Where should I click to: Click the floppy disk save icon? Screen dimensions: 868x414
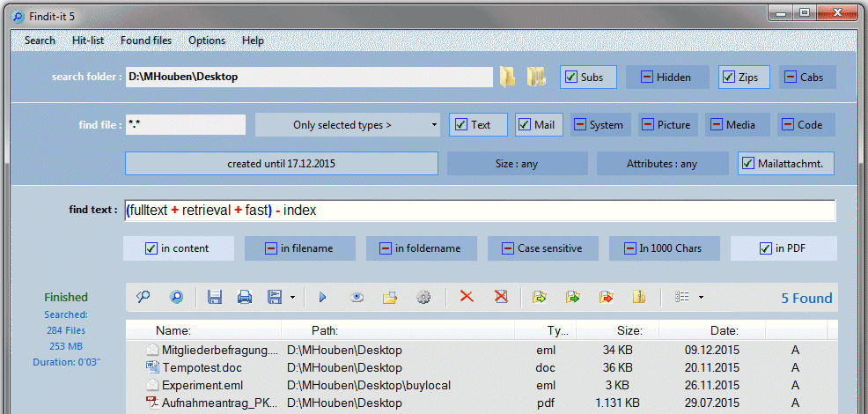(215, 297)
